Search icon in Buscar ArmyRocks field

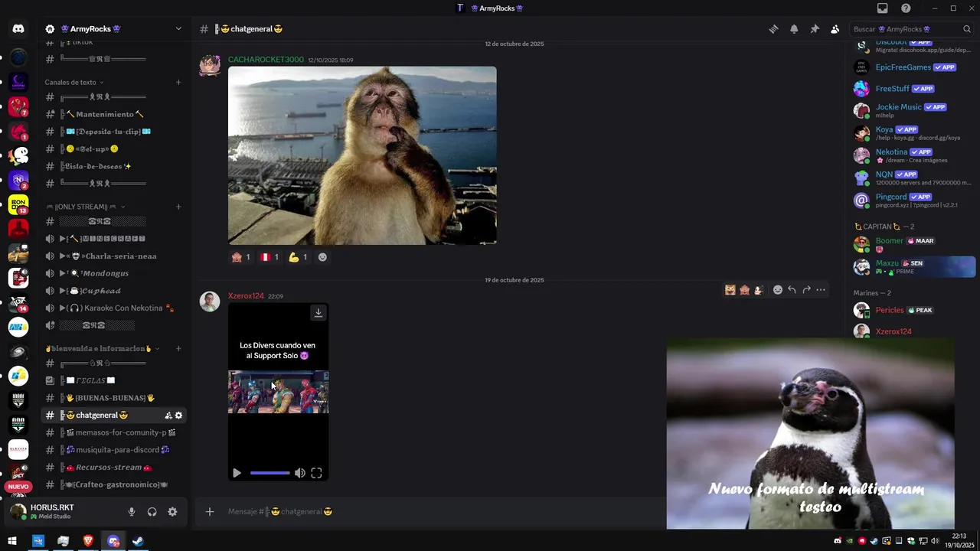click(x=968, y=29)
